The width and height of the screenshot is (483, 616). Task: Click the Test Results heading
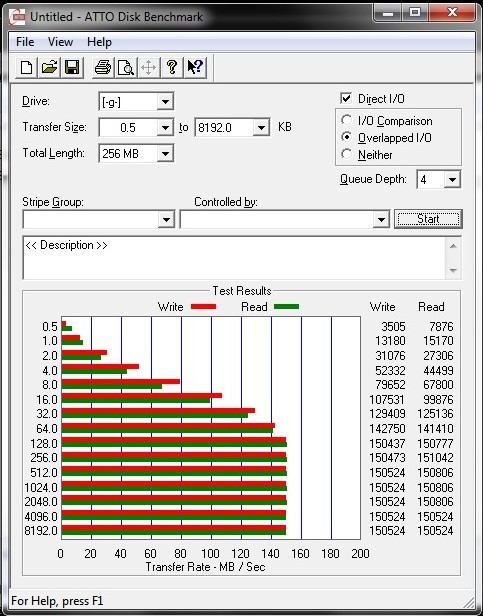point(242,291)
